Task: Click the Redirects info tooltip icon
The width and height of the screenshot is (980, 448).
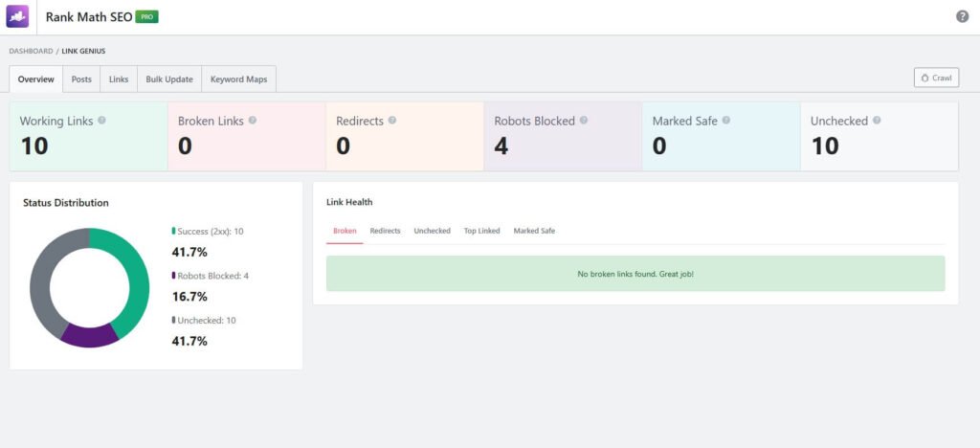Action: tap(391, 120)
